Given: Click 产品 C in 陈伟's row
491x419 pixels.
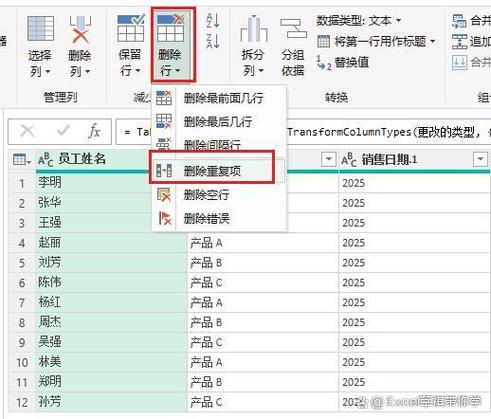Looking at the screenshot, I should tap(206, 283).
